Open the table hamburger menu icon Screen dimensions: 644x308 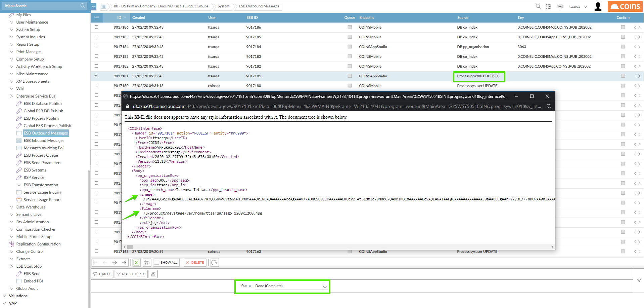pos(97,17)
